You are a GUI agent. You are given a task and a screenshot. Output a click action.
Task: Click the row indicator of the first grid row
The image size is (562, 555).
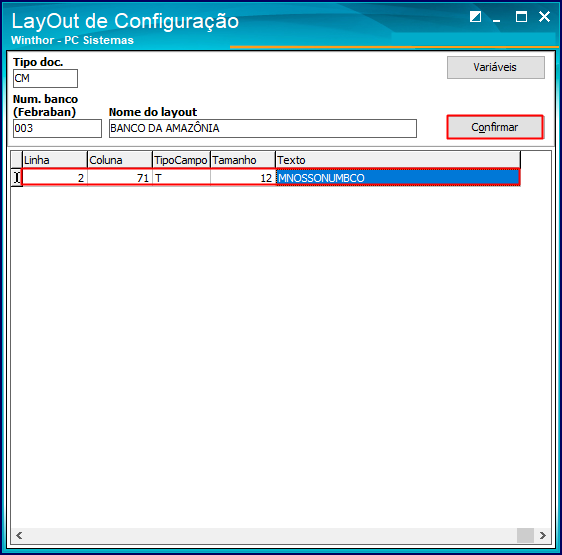click(16, 177)
